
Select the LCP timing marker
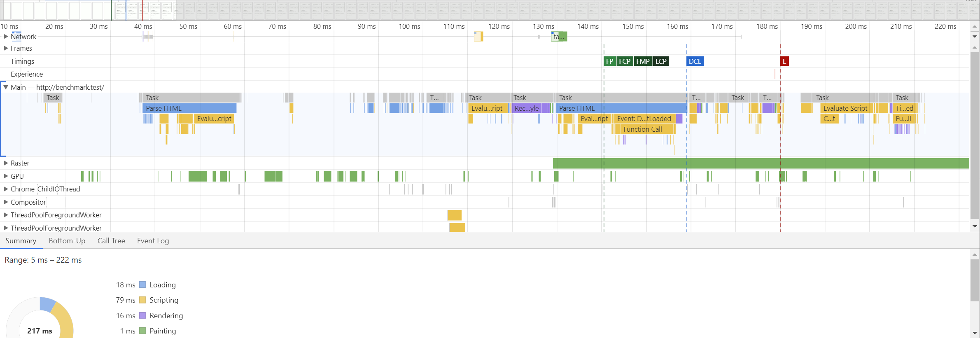coord(660,61)
